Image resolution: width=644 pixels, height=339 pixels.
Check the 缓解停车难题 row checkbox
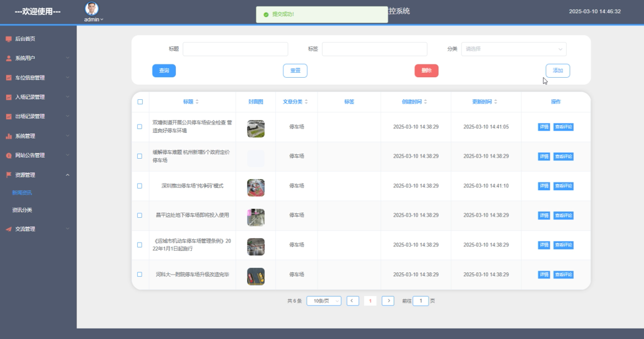139,157
